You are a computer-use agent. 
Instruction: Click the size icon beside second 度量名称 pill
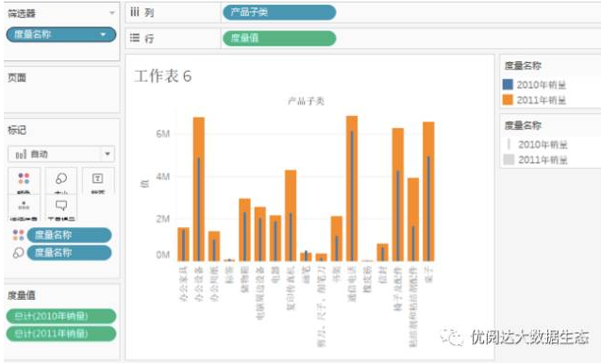[x=19, y=253]
